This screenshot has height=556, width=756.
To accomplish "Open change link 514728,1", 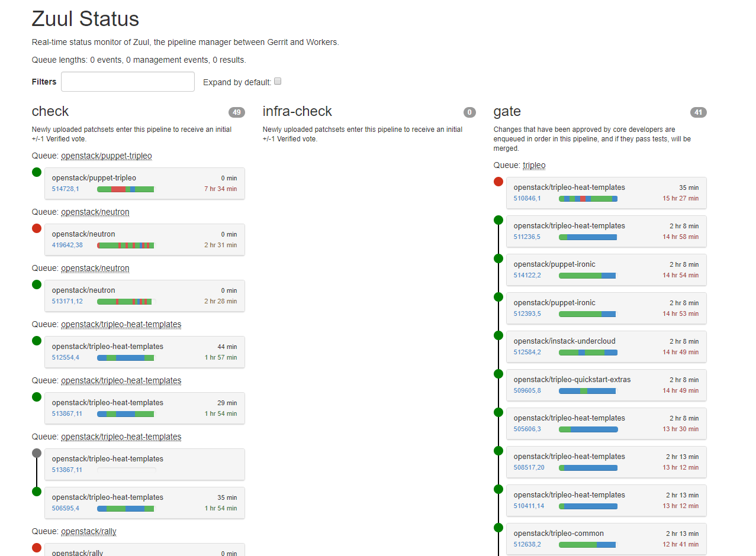I will [x=65, y=189].
